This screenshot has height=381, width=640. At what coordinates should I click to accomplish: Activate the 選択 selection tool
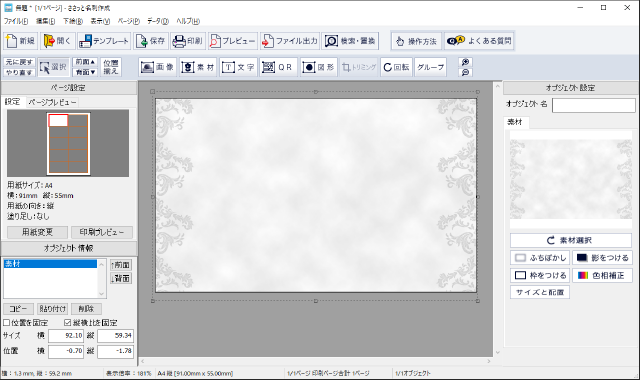pyautogui.click(x=53, y=67)
